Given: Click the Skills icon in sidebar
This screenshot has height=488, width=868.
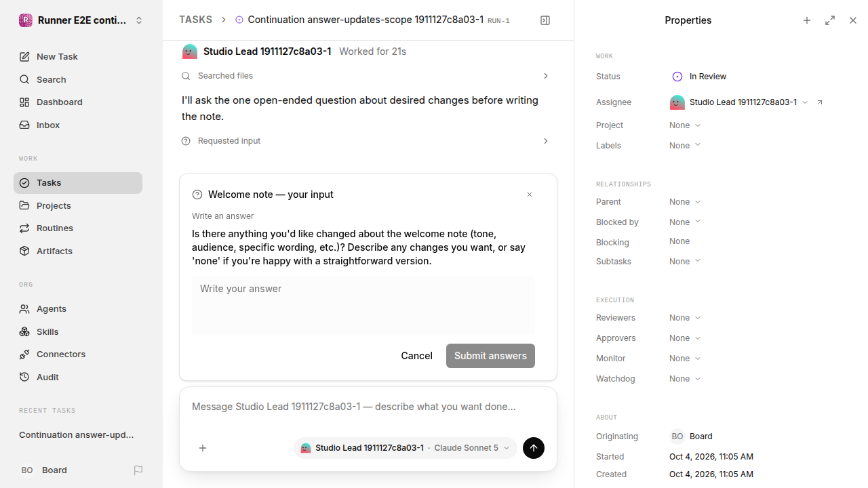Looking at the screenshot, I should [x=24, y=331].
